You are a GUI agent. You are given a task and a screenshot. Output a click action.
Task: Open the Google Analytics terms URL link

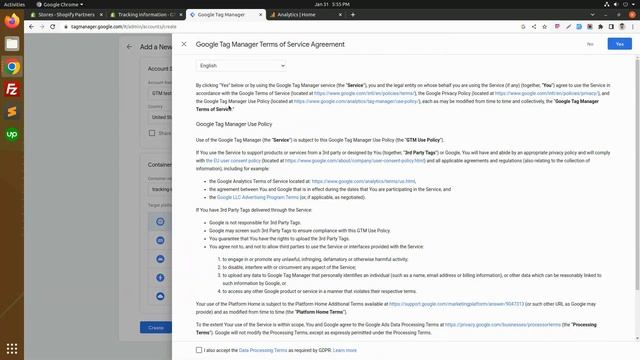point(363,181)
